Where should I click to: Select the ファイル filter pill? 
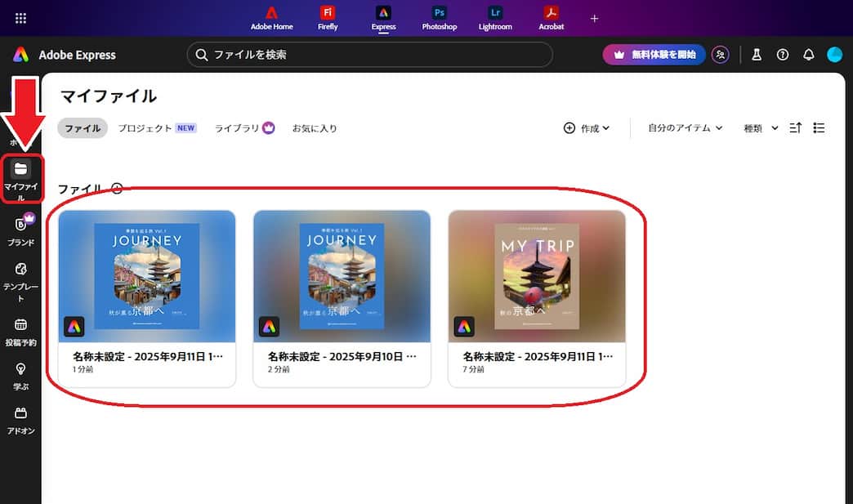pos(82,128)
